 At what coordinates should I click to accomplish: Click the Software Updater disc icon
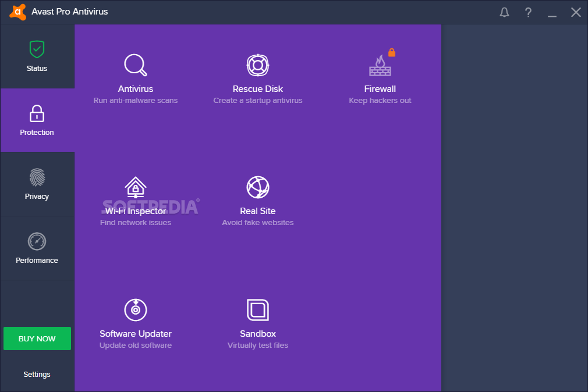(136, 309)
